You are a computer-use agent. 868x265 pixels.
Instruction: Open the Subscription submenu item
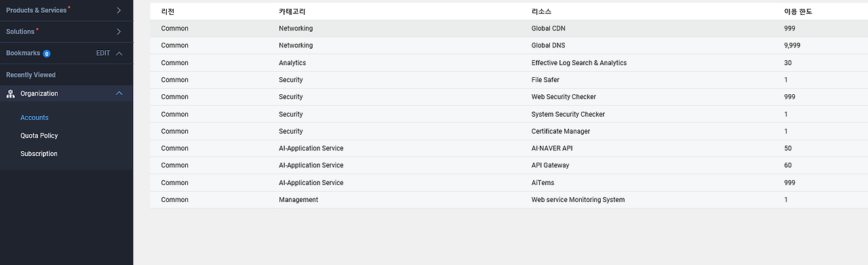(39, 154)
